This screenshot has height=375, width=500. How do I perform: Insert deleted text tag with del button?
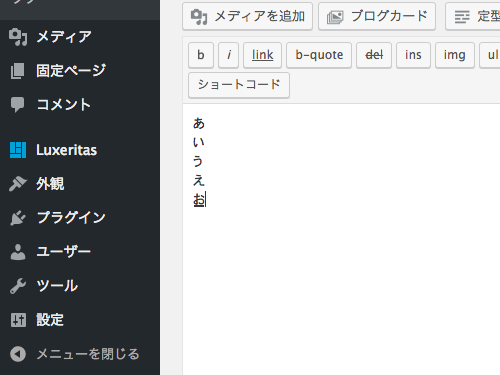tap(374, 55)
